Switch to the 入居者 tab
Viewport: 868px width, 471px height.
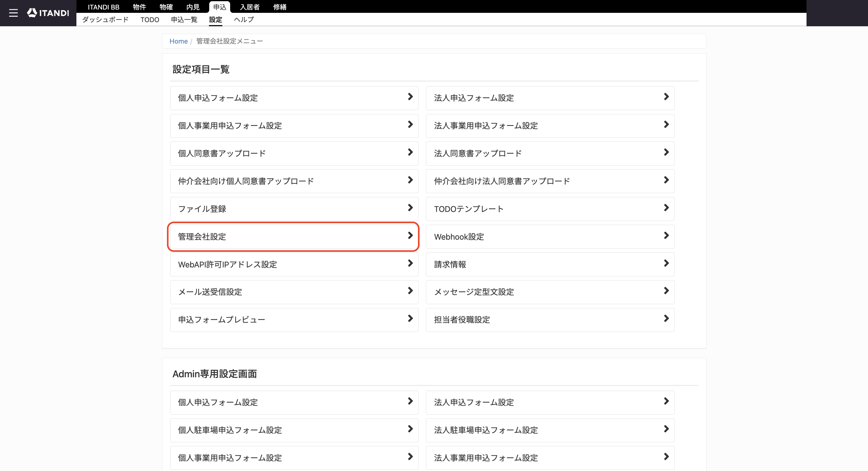tap(250, 7)
